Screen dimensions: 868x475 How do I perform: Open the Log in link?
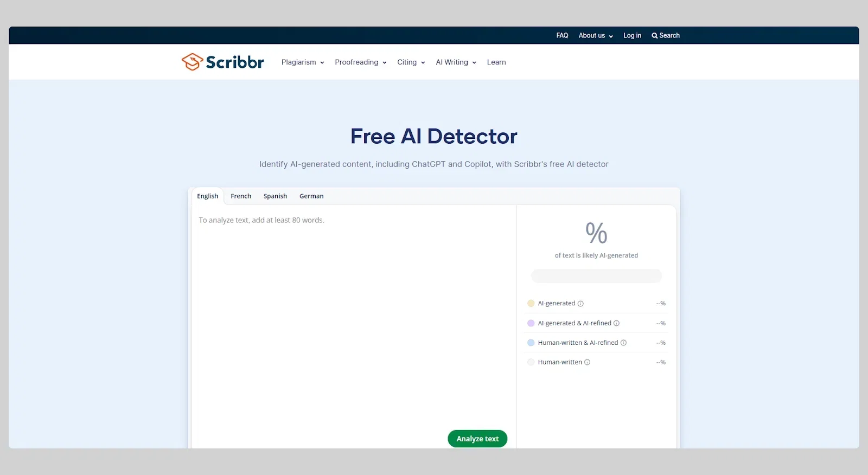[632, 36]
